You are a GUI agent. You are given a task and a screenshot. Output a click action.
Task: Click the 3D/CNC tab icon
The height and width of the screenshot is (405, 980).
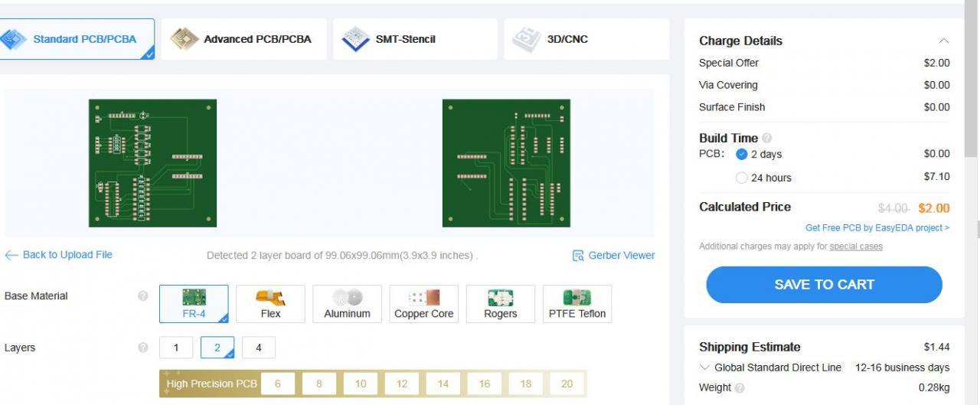coord(527,39)
